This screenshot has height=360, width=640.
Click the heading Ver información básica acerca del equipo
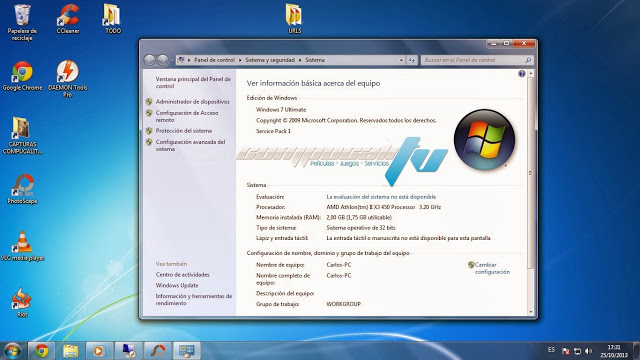313,83
